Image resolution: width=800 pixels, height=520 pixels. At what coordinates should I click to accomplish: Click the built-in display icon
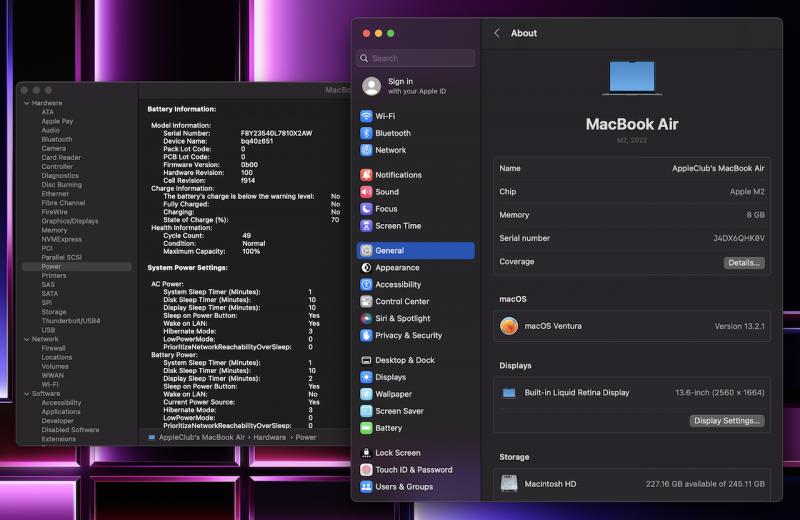pyautogui.click(x=509, y=392)
